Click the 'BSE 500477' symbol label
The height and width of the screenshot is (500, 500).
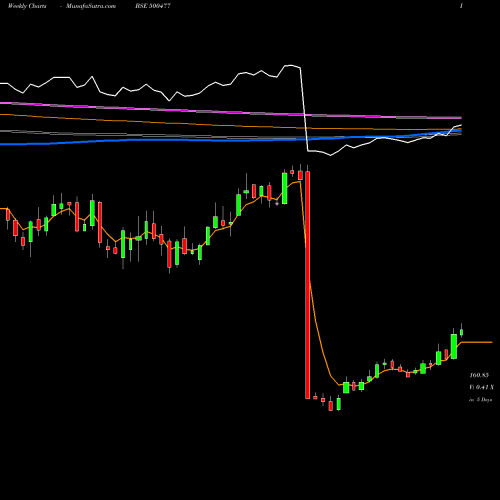(x=153, y=6)
